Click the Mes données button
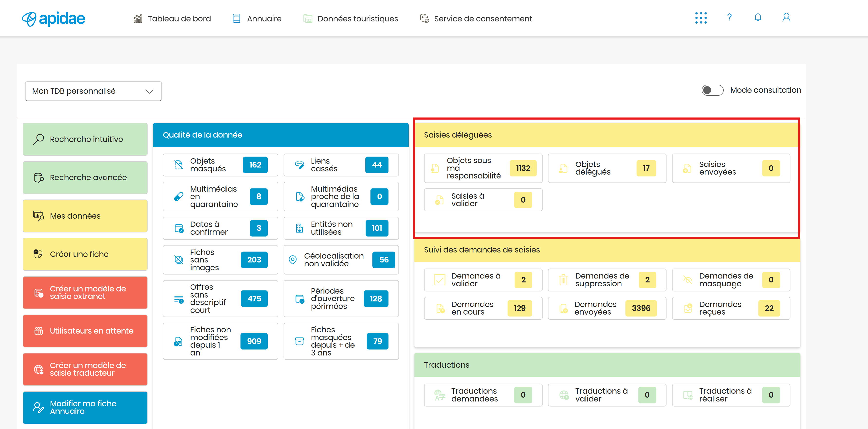 85,216
